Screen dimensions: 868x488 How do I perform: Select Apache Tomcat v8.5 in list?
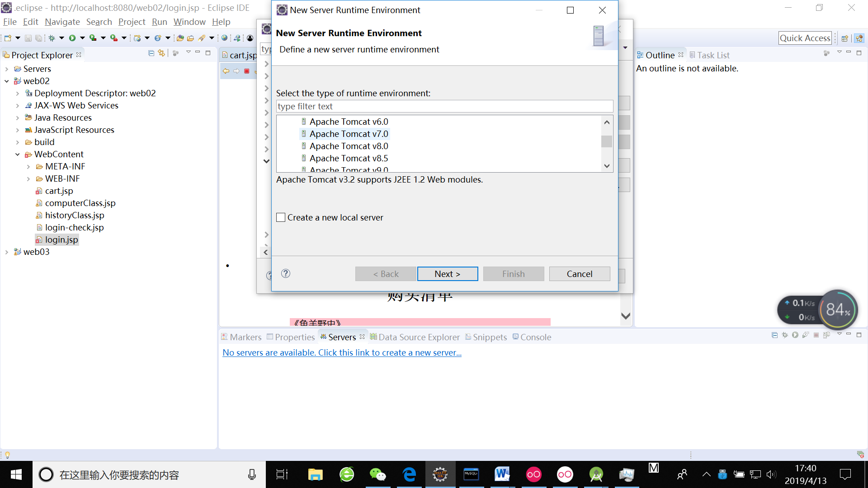(x=348, y=158)
